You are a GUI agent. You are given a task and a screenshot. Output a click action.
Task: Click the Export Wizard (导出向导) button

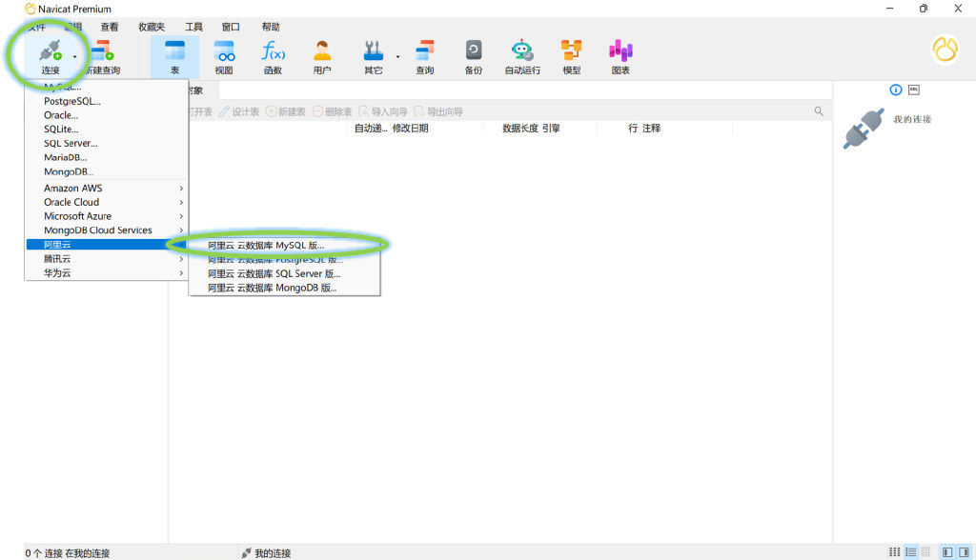tap(438, 111)
